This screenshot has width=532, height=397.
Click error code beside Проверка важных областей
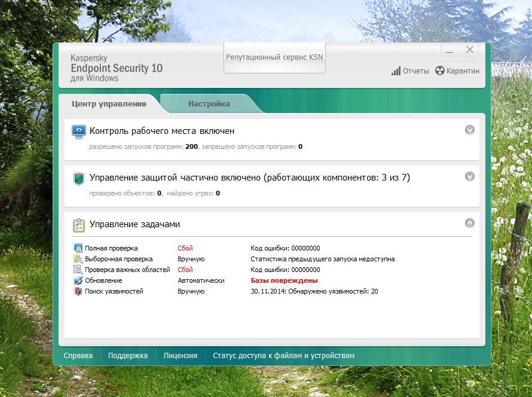(x=285, y=270)
